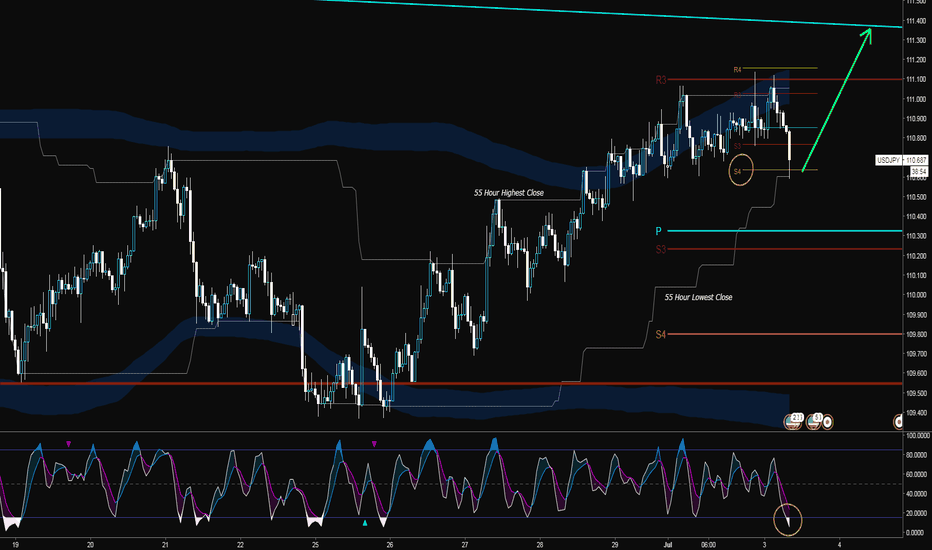
Task: Click the current price label 110.687
Action: coord(917,161)
